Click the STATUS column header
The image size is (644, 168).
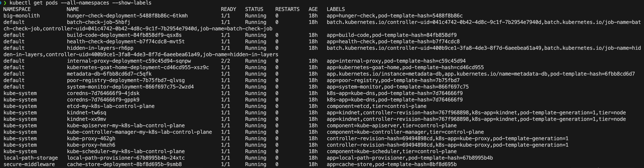click(254, 9)
